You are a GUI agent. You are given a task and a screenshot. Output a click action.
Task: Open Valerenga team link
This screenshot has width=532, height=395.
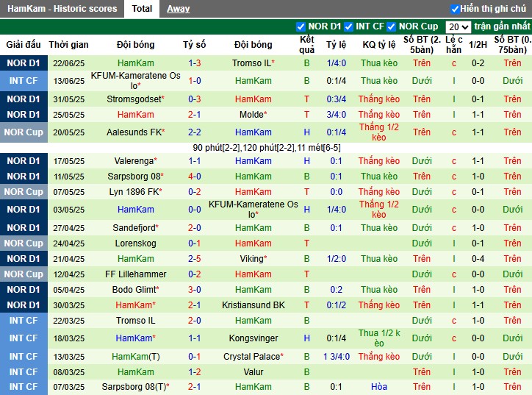135,161
